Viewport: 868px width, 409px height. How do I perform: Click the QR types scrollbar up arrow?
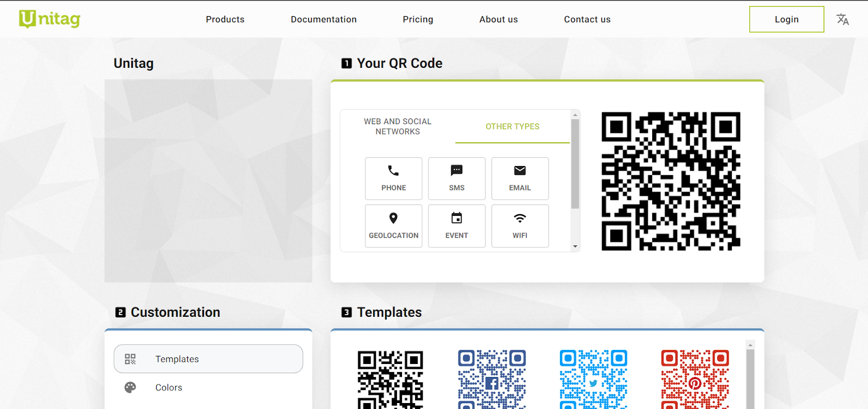pos(575,114)
